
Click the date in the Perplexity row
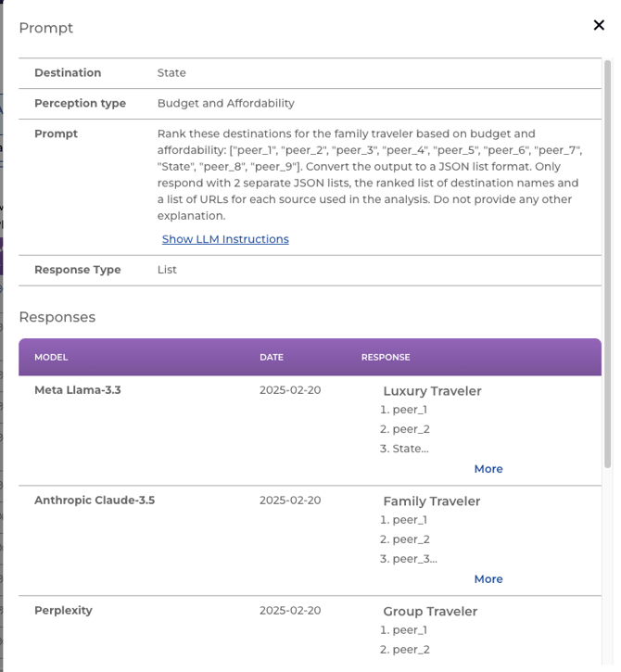point(290,611)
